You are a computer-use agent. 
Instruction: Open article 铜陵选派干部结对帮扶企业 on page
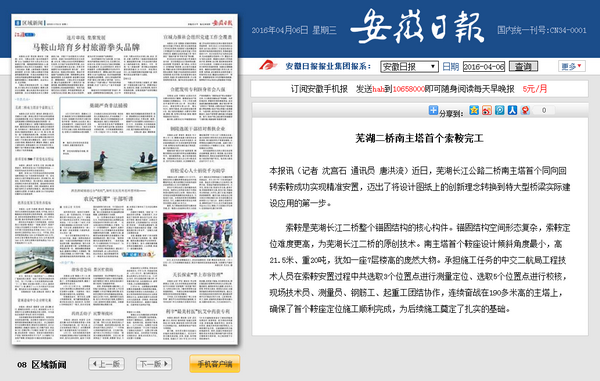[x=197, y=129]
